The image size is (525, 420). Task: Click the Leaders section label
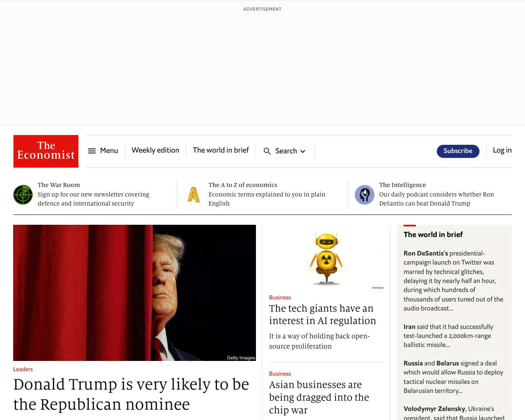23,369
